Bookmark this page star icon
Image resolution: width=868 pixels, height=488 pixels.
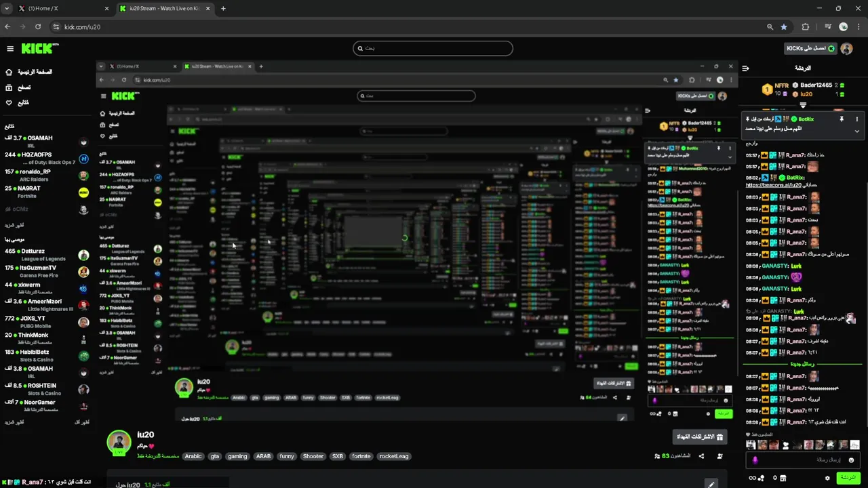point(784,26)
